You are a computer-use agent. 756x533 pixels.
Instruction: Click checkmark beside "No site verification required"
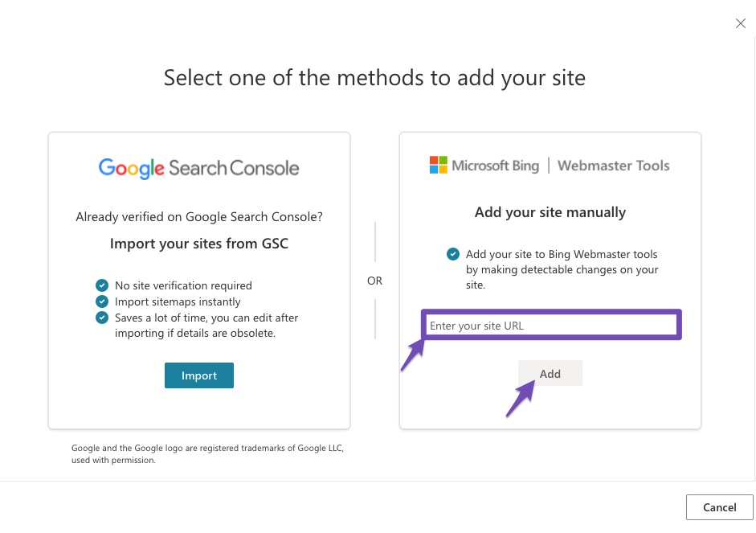tap(102, 285)
